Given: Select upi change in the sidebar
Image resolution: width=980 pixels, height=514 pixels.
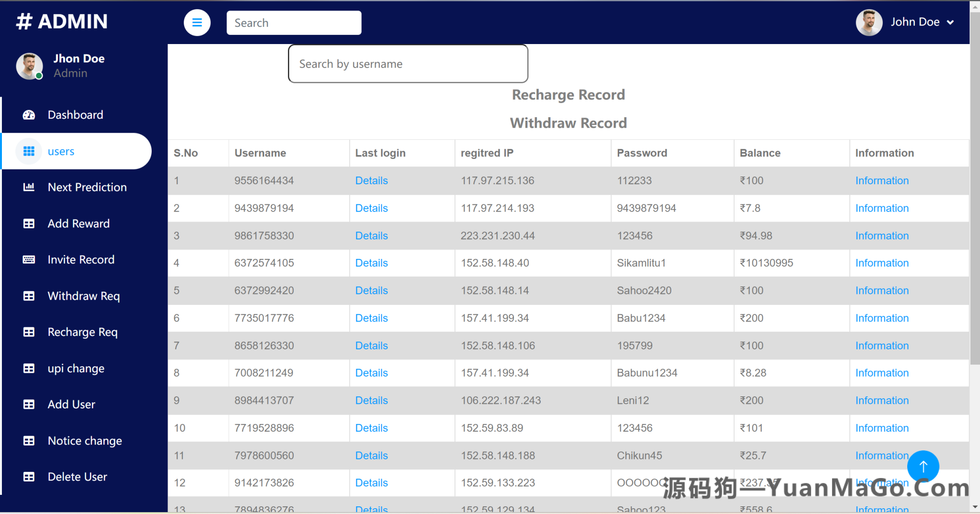Looking at the screenshot, I should (x=76, y=368).
